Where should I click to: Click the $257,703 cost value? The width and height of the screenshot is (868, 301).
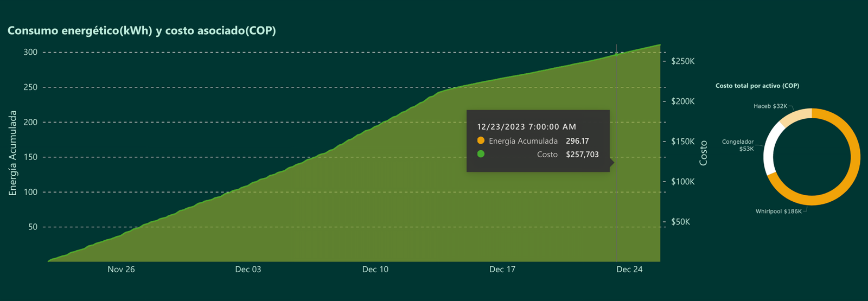(x=582, y=155)
